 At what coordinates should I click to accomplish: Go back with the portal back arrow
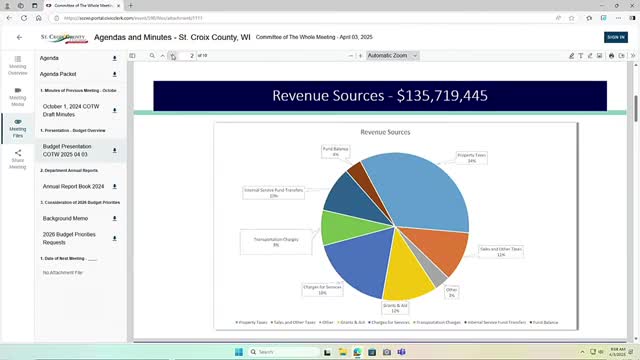pyautogui.click(x=19, y=37)
